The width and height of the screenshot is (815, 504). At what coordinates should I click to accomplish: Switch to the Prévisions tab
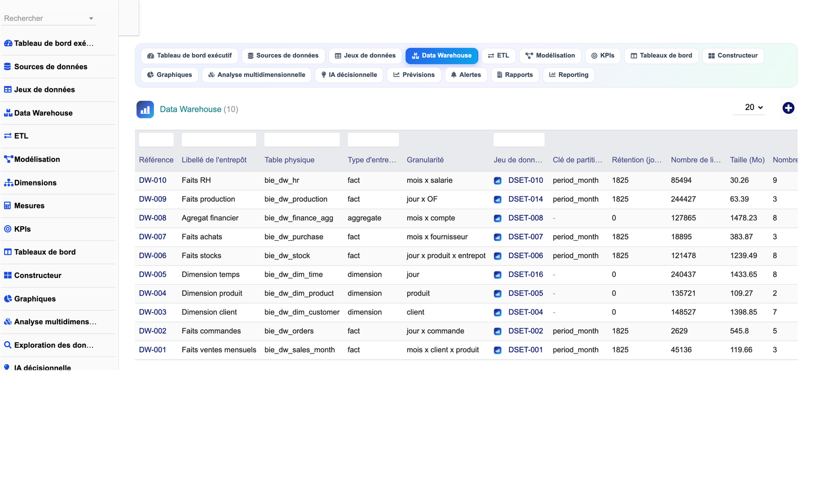point(414,75)
